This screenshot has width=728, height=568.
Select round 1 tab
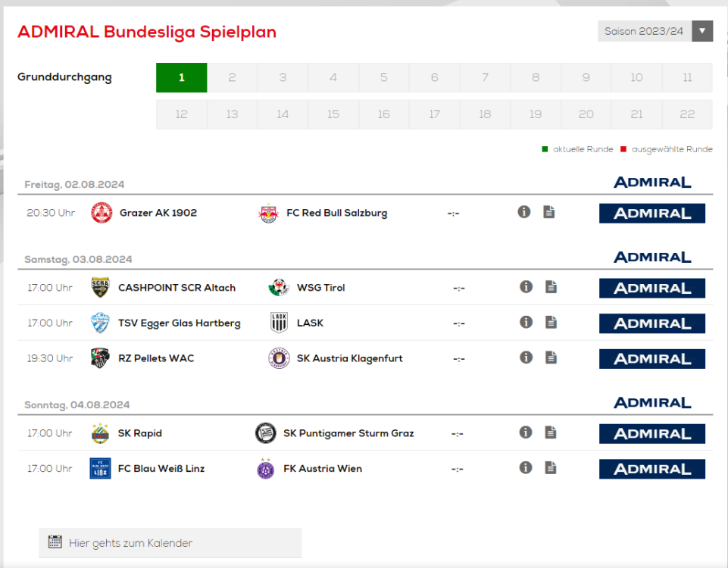pos(182,77)
